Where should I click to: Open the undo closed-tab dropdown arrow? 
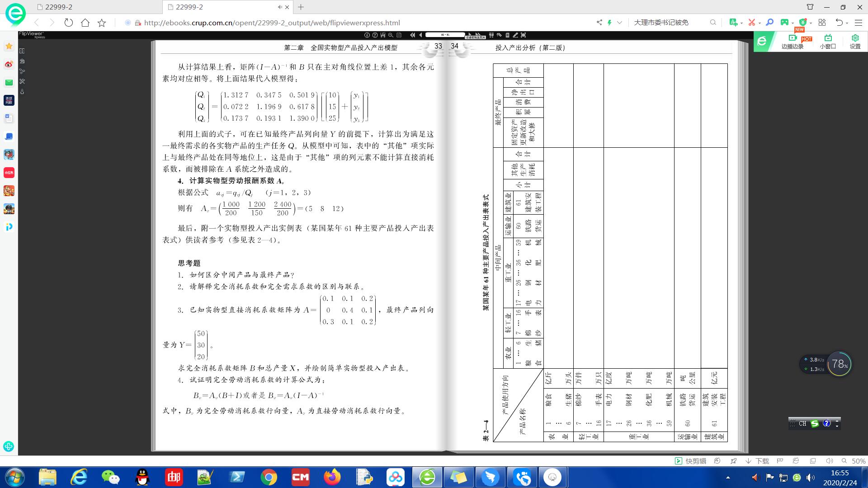click(847, 23)
